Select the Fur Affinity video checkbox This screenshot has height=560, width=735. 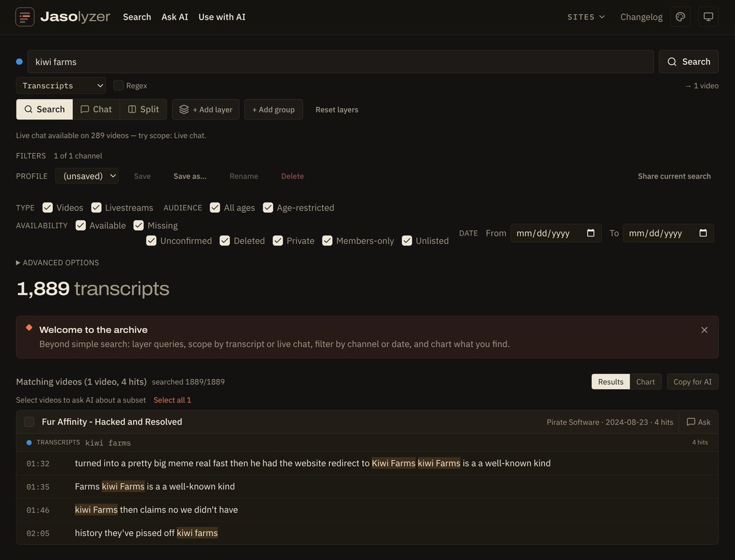pos(29,422)
